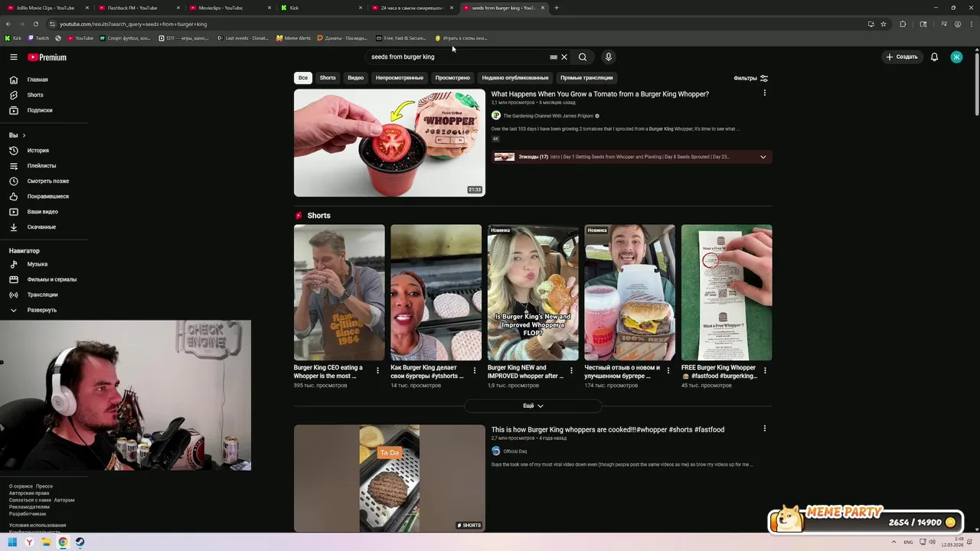Bookmark this page with the star
The height and width of the screenshot is (551, 980).
point(884,24)
